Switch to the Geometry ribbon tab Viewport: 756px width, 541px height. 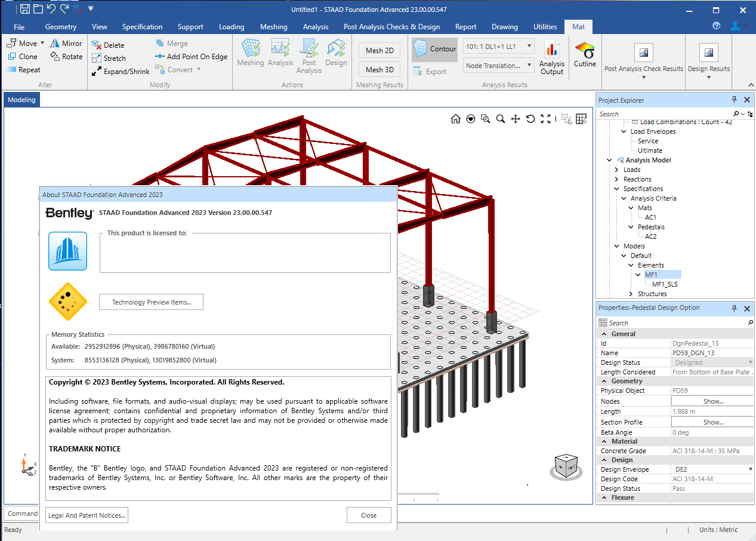coord(61,27)
